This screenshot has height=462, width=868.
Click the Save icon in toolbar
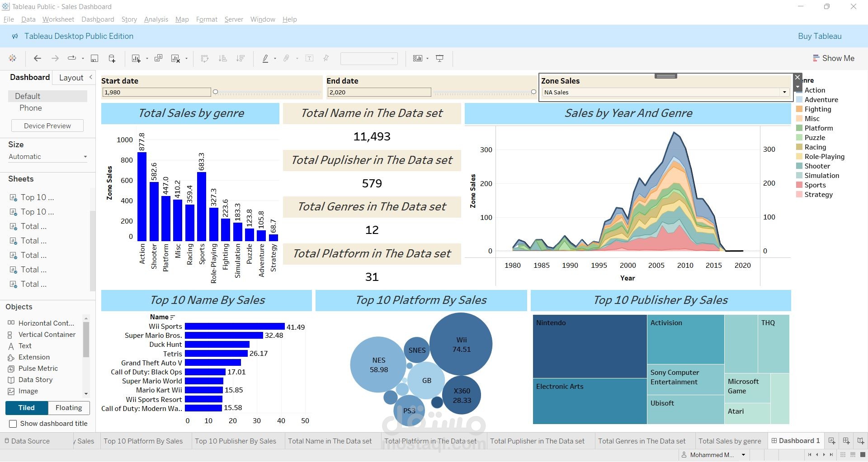click(94, 58)
